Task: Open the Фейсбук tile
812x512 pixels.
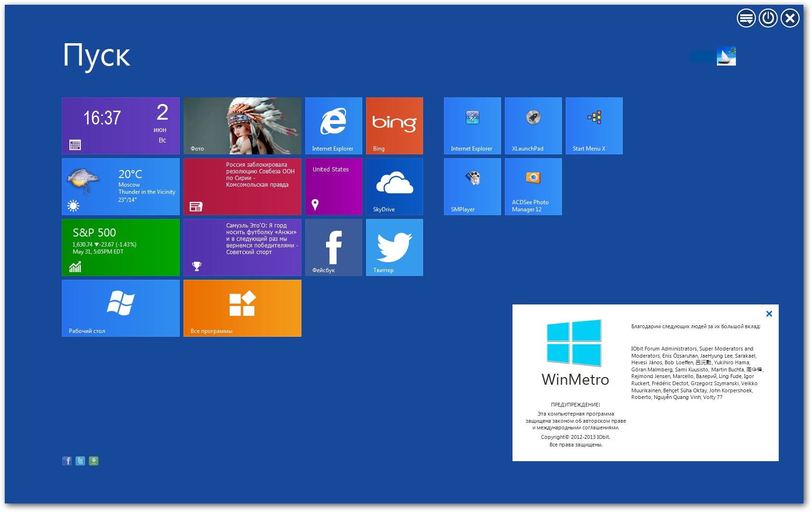Action: tap(334, 247)
